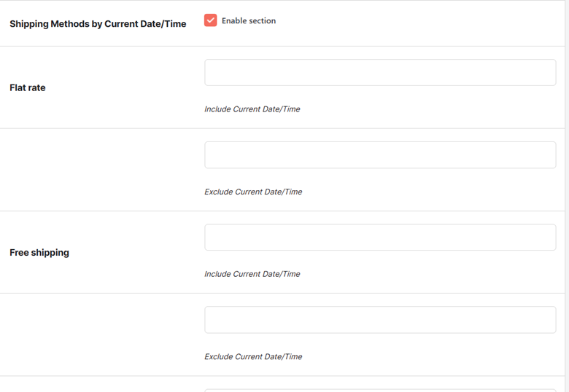
Task: Click the Shipping Methods by Current Date/Time heading
Action: (x=98, y=24)
